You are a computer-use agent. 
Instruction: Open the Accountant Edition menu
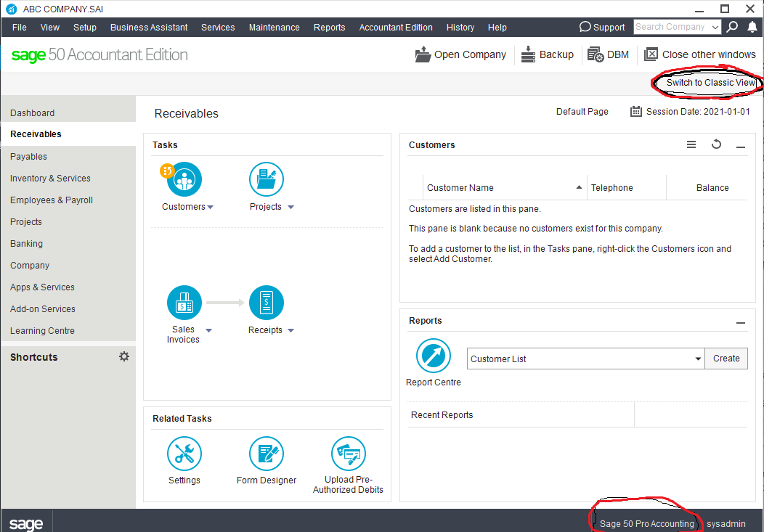pyautogui.click(x=396, y=28)
